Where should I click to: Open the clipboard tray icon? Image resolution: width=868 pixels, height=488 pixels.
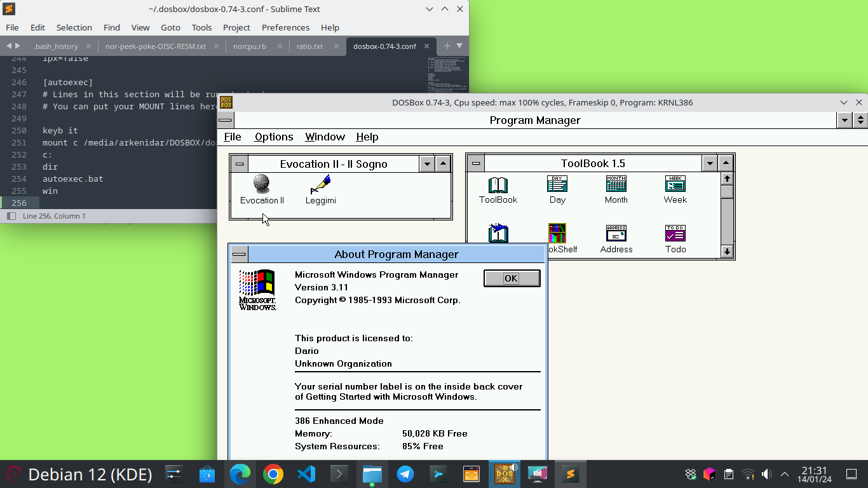click(x=729, y=474)
